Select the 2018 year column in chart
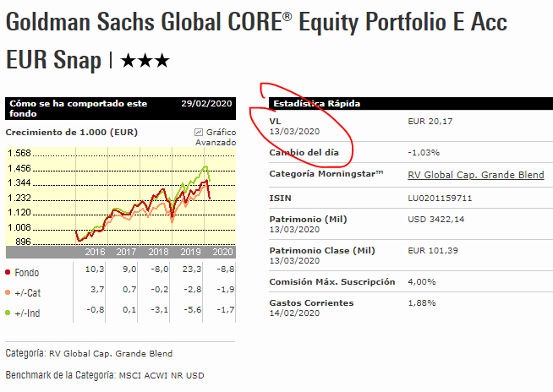This screenshot has width=553, height=392. pyautogui.click(x=158, y=252)
